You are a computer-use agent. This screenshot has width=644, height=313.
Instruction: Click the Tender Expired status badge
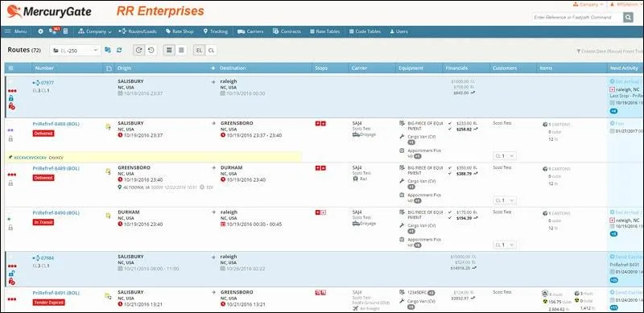point(49,303)
